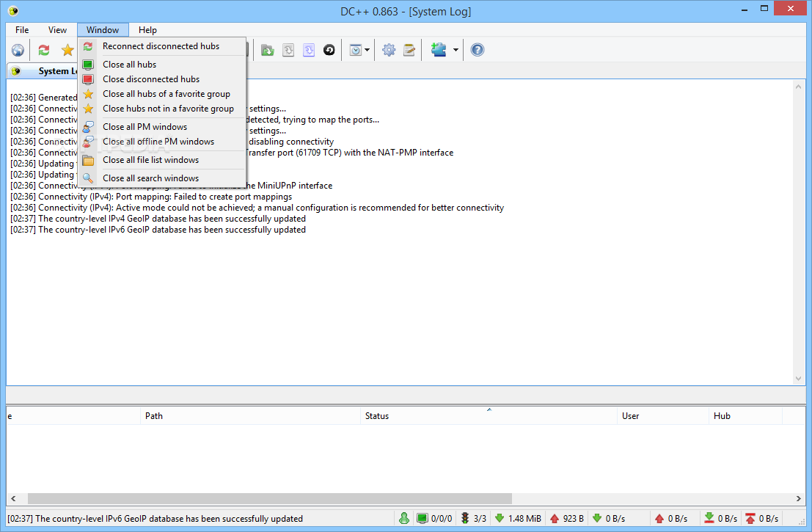Close the open Window menu

(x=103, y=30)
